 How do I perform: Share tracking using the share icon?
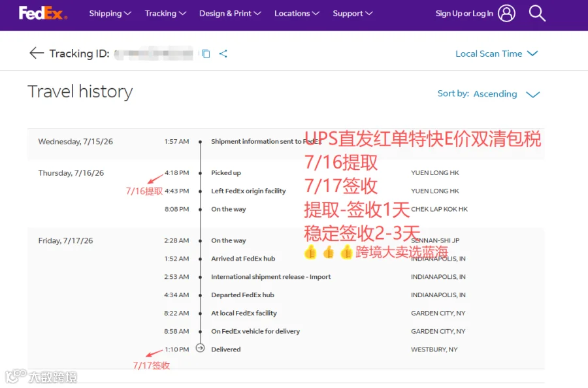(x=223, y=54)
